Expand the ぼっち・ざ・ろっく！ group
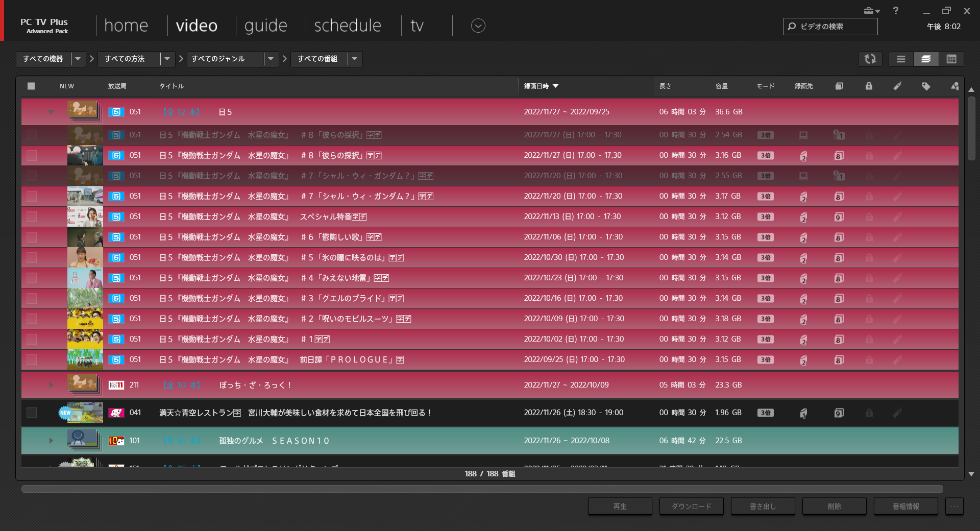This screenshot has height=531, width=980. click(x=51, y=385)
